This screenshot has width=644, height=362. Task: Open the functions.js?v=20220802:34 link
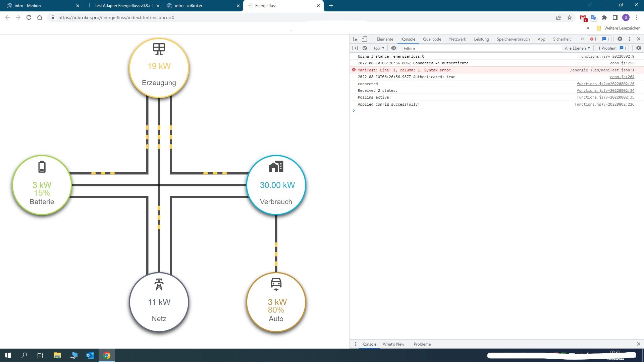[x=605, y=90]
